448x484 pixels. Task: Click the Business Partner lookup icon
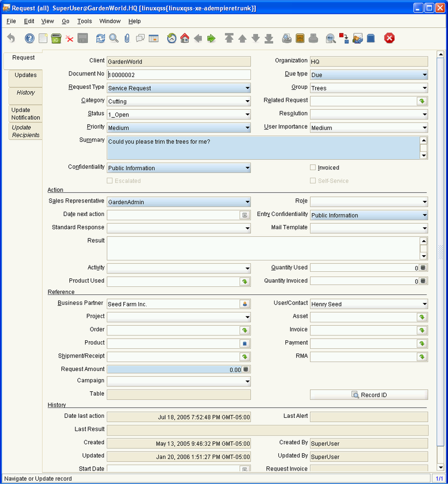coord(245,304)
